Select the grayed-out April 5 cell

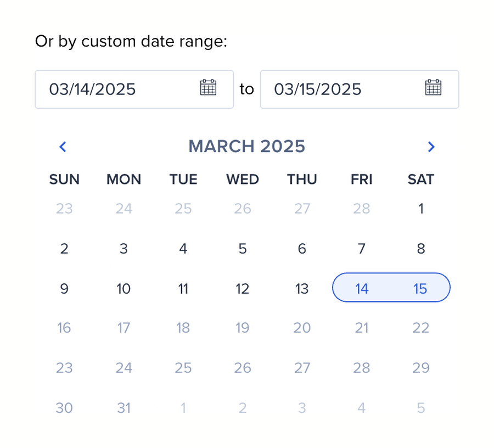(x=421, y=408)
